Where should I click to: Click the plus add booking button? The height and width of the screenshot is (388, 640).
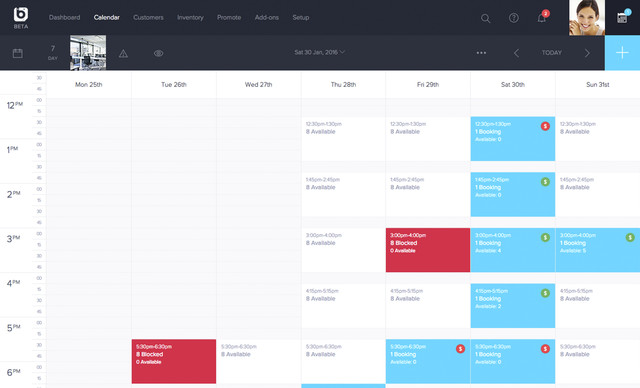coord(622,53)
